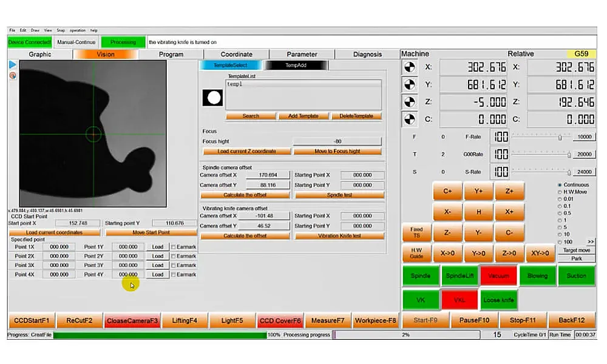Click the Focus hight input field
The image size is (607, 364).
point(337,141)
